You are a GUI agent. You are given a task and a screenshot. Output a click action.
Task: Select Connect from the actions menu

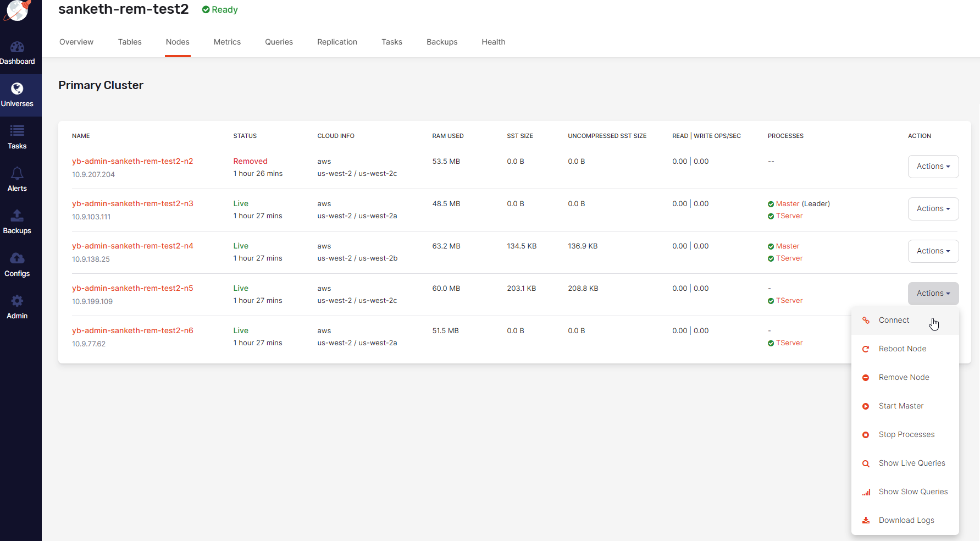click(x=894, y=321)
